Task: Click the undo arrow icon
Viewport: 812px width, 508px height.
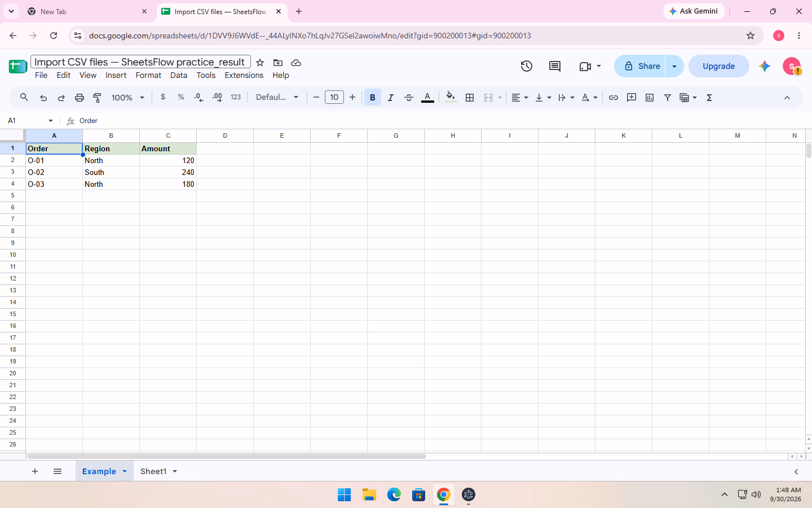Action: click(x=43, y=98)
